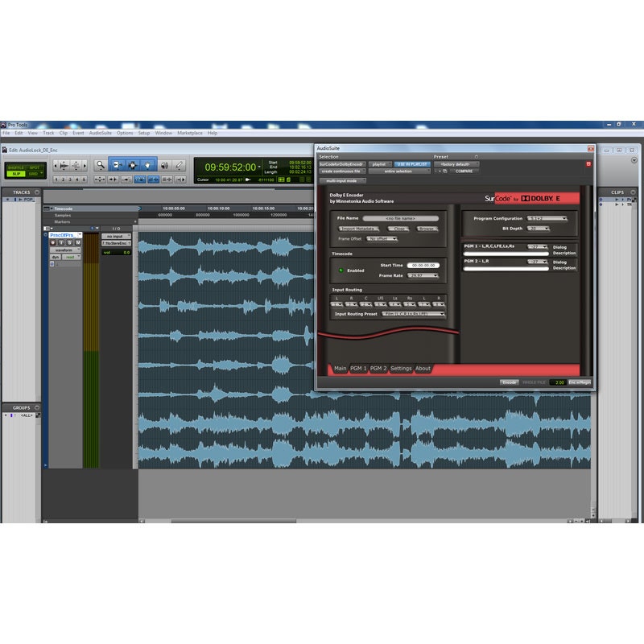Open Program Configuration dropdown
This screenshot has height=644, width=644.
coord(547,218)
